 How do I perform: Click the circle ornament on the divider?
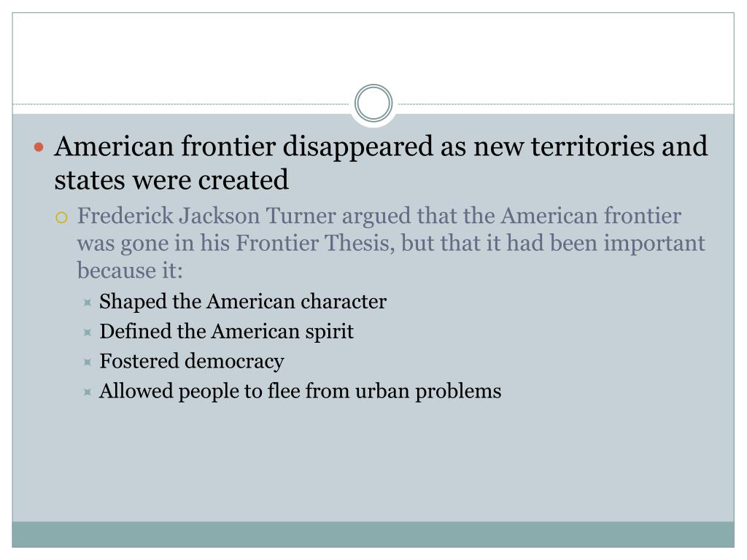[x=373, y=103]
